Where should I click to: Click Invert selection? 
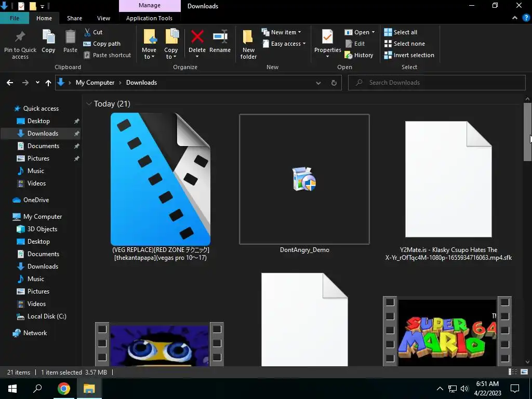[409, 55]
